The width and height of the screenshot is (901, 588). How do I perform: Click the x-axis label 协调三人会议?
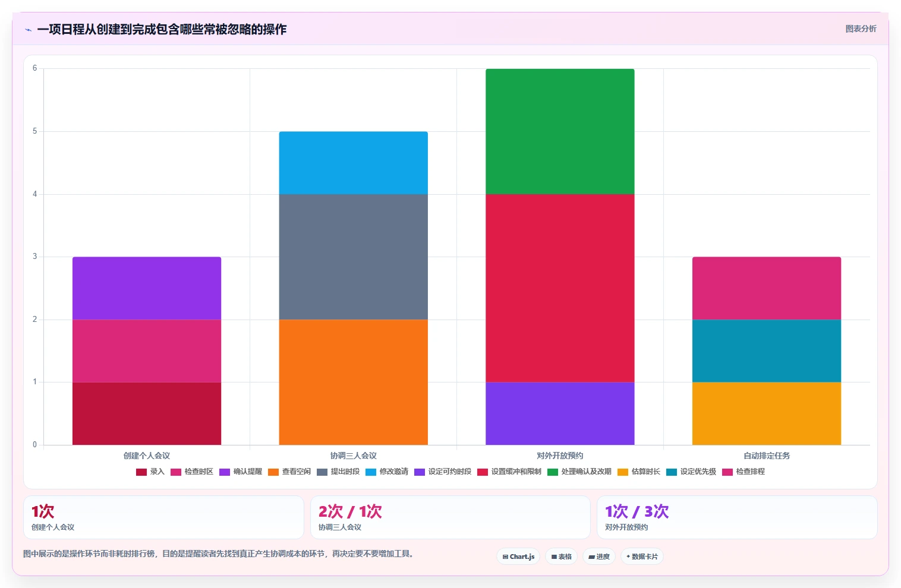(x=354, y=456)
